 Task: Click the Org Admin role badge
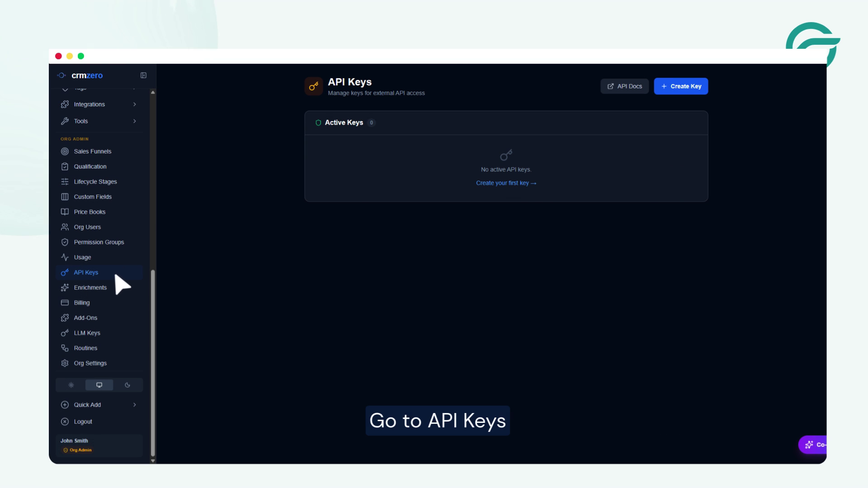(78, 450)
